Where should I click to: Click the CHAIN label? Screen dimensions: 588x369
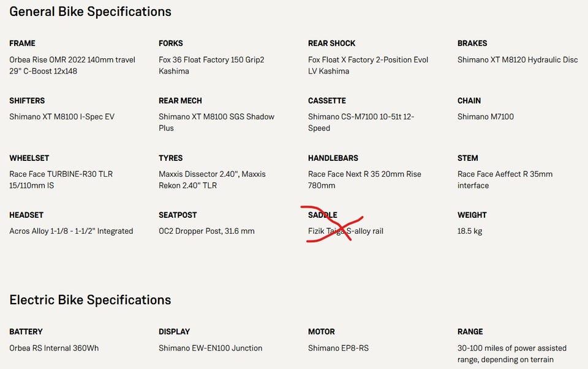pyautogui.click(x=469, y=101)
